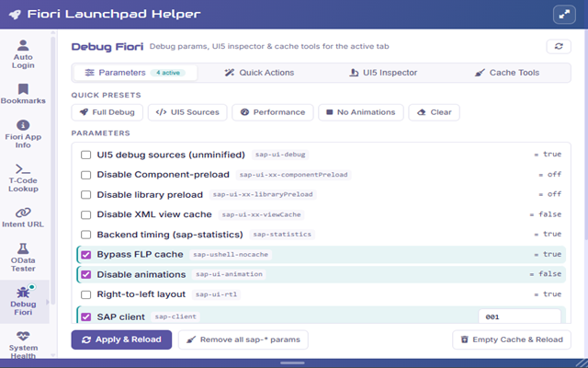The width and height of the screenshot is (588, 368).
Task: Click the corner resize grip at bottom right
Action: (582, 363)
